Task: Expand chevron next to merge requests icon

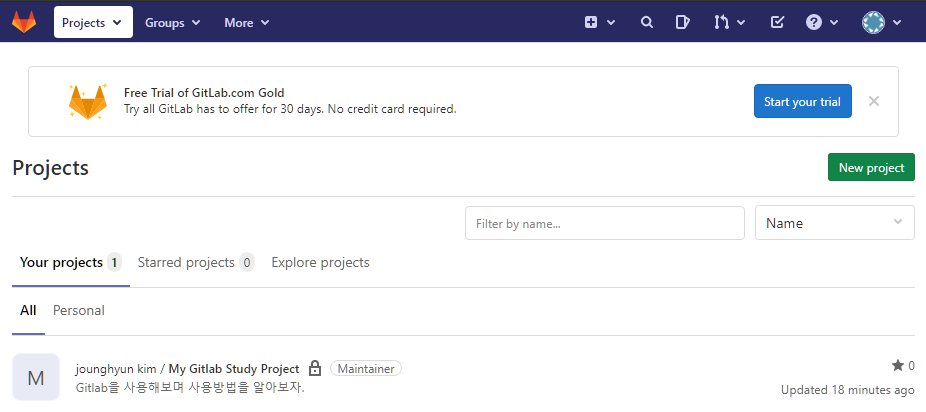Action: (741, 22)
